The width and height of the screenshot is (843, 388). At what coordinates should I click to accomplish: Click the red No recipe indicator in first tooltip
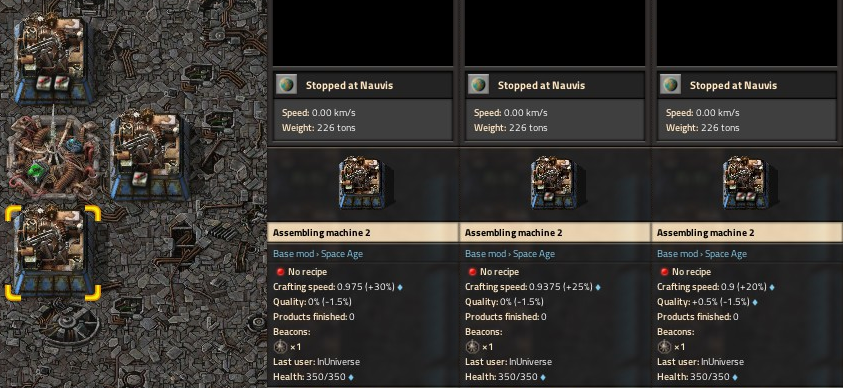click(280, 272)
